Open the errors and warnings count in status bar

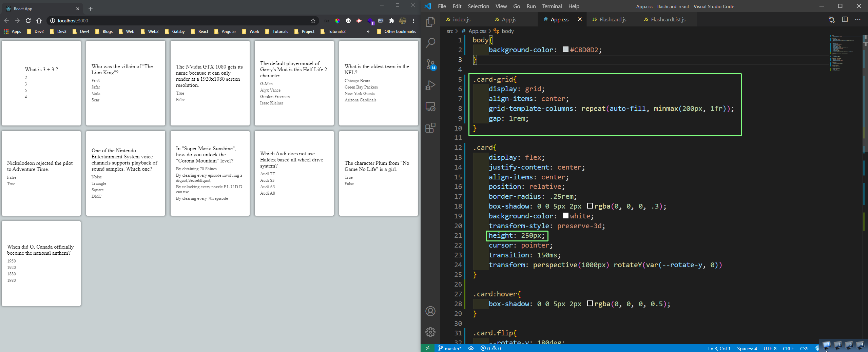[490, 348]
